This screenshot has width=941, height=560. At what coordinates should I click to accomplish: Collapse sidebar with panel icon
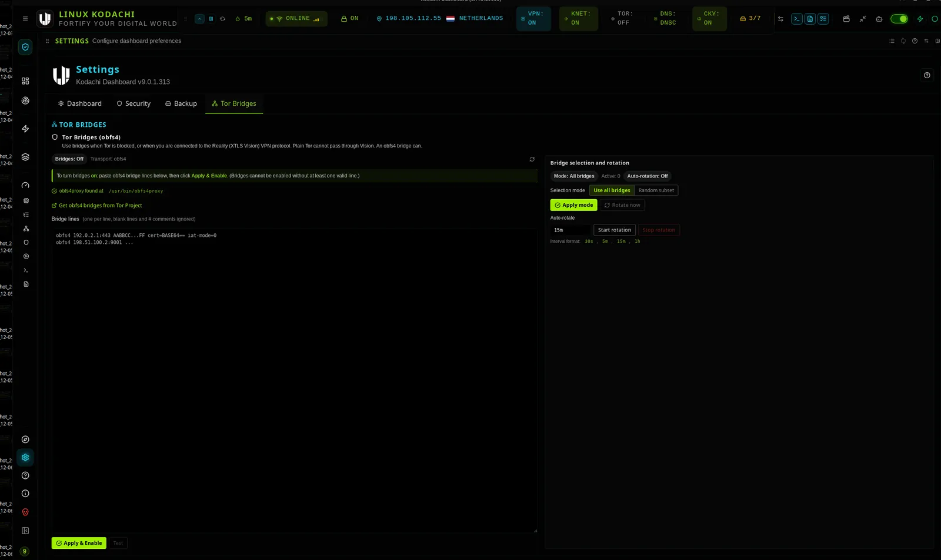click(x=25, y=531)
